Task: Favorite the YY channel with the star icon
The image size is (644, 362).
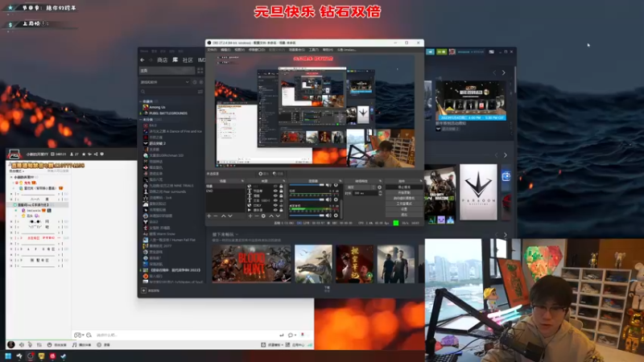Action: point(84,154)
